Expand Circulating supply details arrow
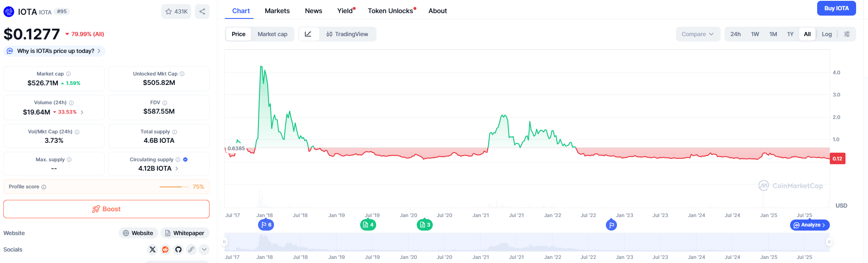The width and height of the screenshot is (868, 263). pyautogui.click(x=177, y=169)
